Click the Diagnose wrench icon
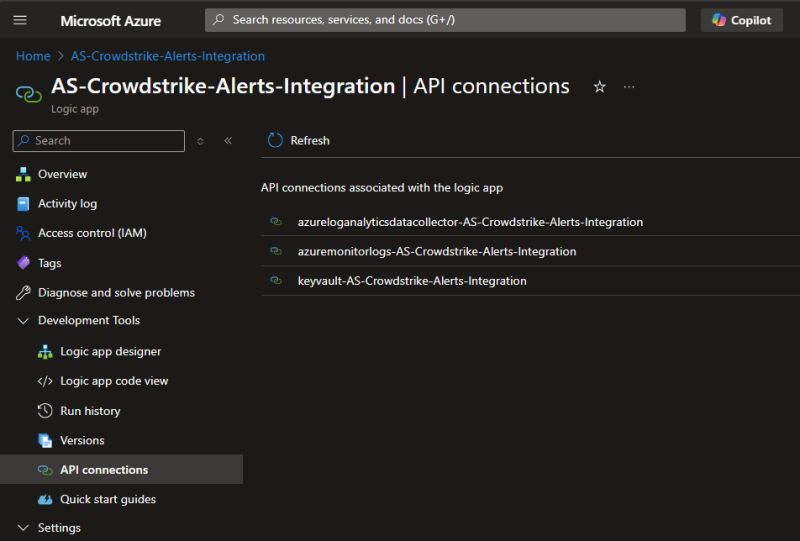This screenshot has width=800, height=541. pos(23,292)
